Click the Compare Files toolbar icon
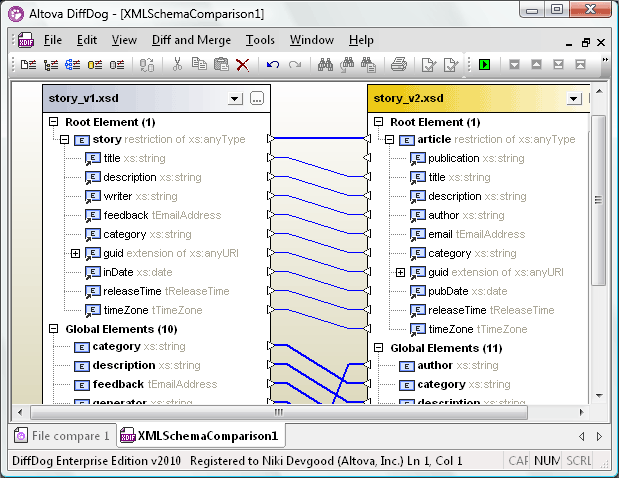Viewport: 619px width, 478px height. tap(28, 64)
